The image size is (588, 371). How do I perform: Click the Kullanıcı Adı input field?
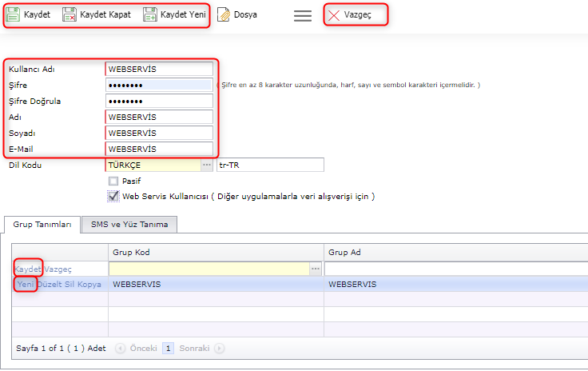(159, 69)
